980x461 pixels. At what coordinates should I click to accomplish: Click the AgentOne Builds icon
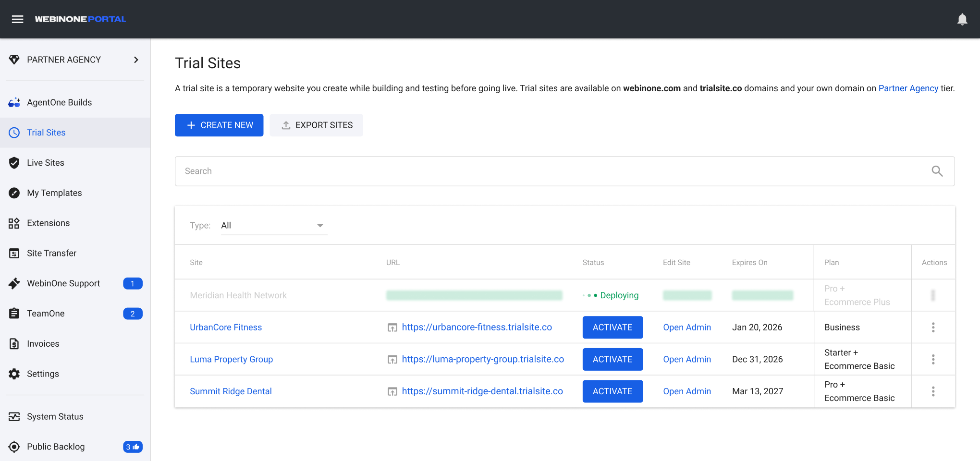(14, 102)
